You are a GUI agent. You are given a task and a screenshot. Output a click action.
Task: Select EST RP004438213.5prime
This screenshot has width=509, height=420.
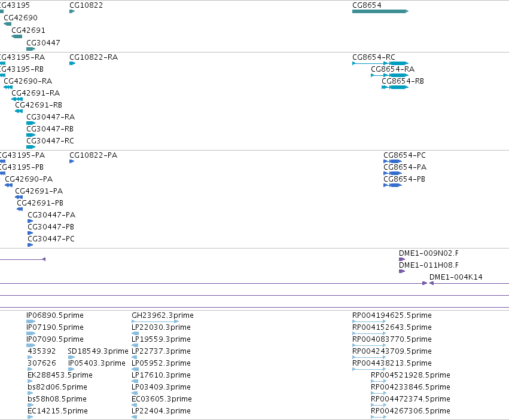click(x=369, y=369)
